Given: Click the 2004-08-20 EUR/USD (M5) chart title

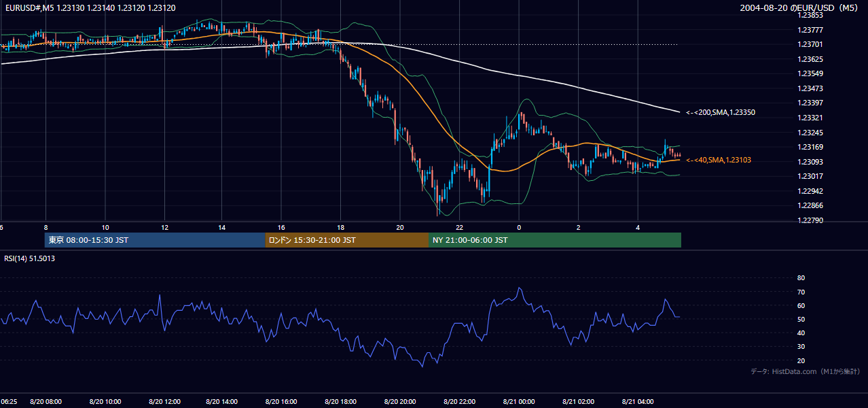Looking at the screenshot, I should pyautogui.click(x=798, y=7).
